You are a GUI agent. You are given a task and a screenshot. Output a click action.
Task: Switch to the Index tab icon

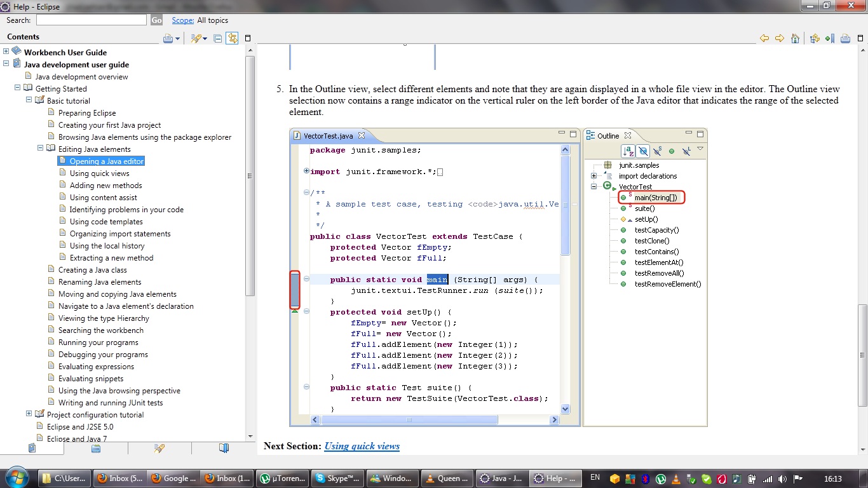pos(96,448)
